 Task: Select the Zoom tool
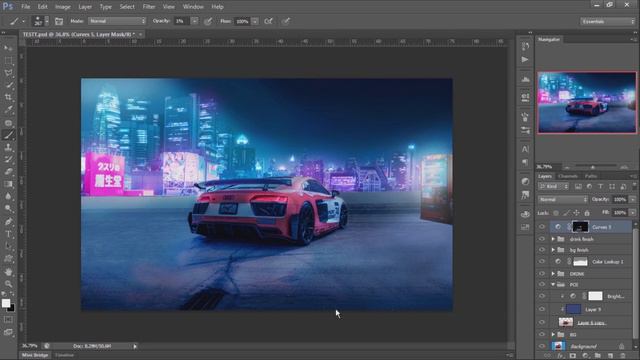pyautogui.click(x=8, y=284)
